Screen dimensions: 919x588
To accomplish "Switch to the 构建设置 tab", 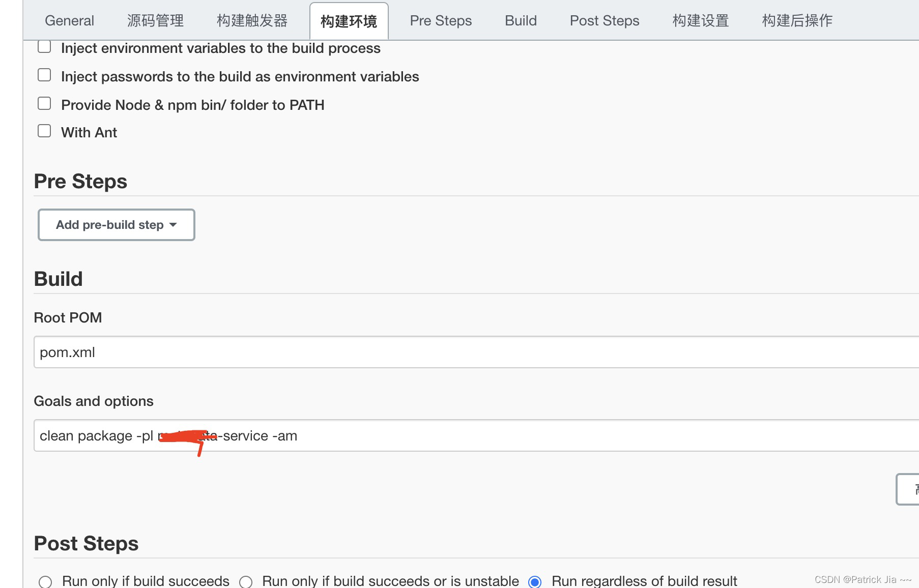I will tap(700, 20).
